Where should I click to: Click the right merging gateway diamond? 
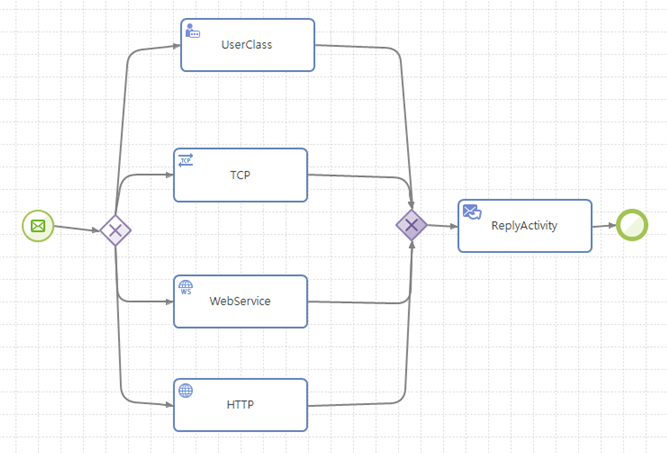click(412, 224)
